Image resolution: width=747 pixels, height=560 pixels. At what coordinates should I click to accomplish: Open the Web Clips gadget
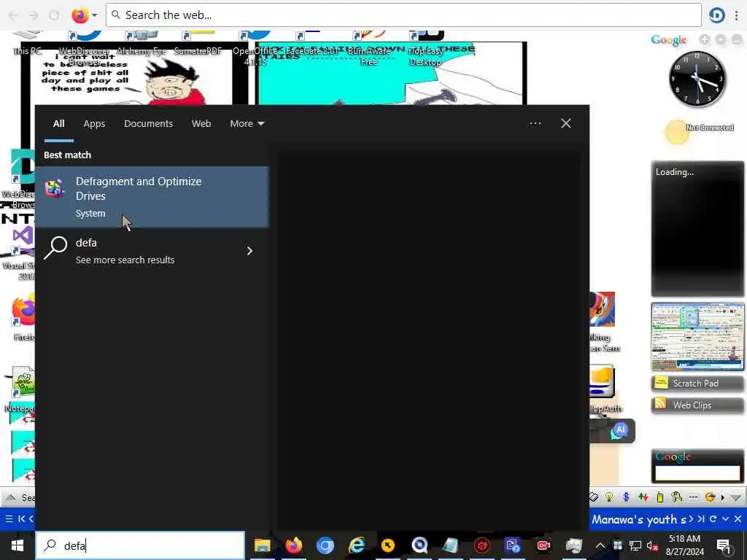697,405
